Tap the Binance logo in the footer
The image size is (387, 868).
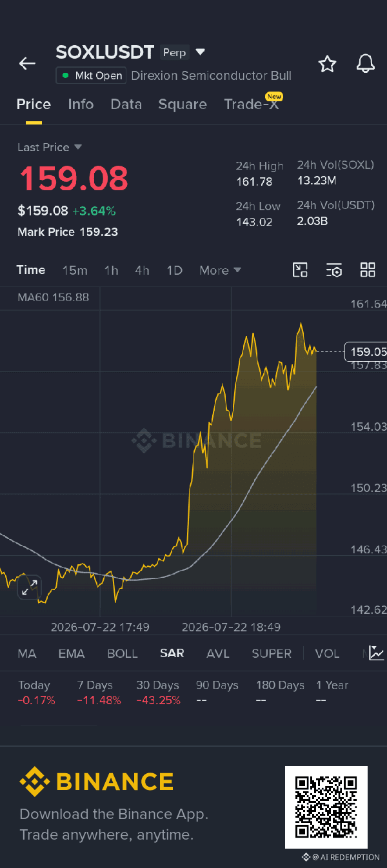(97, 782)
